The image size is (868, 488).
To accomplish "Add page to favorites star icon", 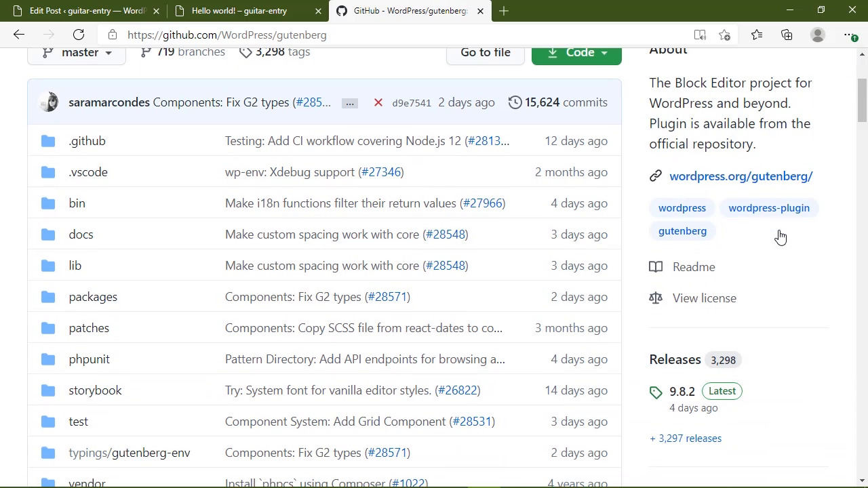I will pyautogui.click(x=725, y=35).
